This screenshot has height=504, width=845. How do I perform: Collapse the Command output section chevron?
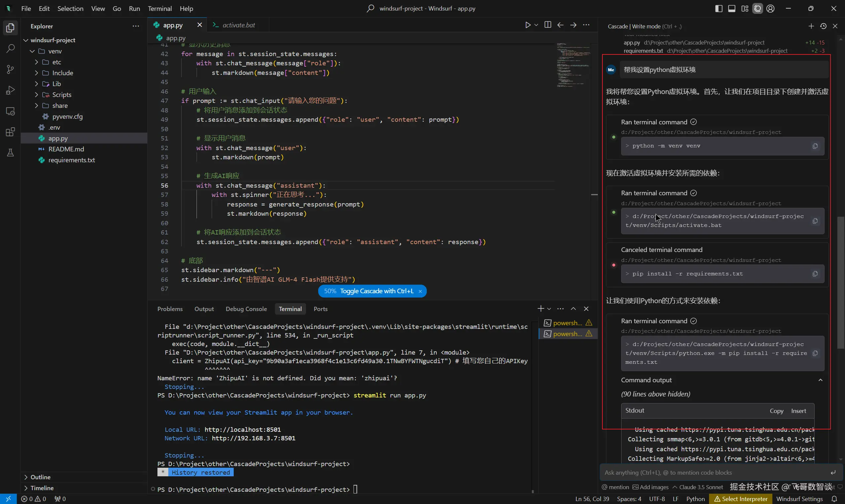[820, 380]
